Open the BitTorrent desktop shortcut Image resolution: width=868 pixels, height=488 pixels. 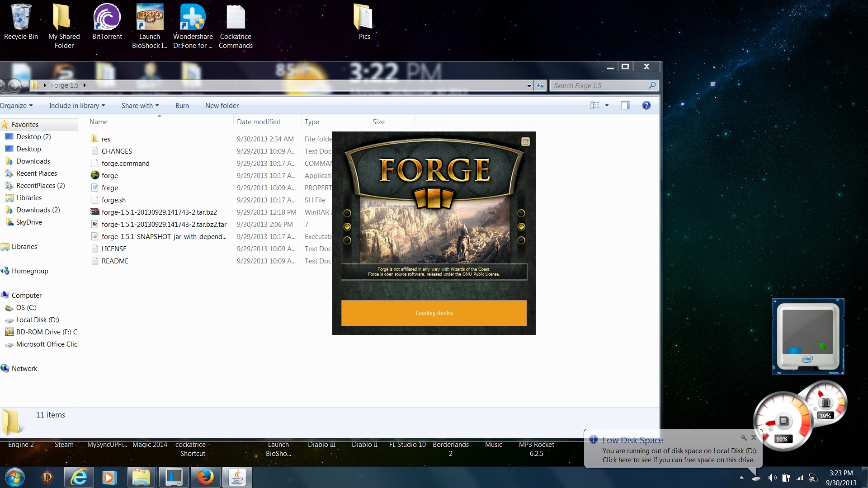107,22
